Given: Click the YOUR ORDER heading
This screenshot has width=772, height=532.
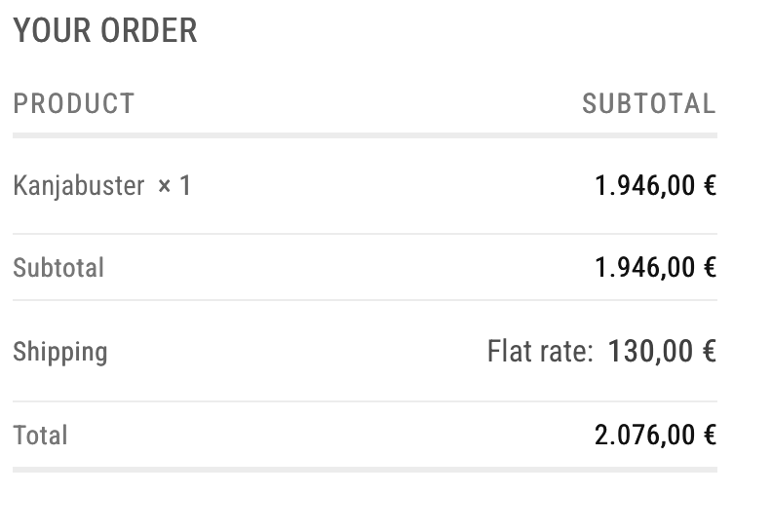Looking at the screenshot, I should click(x=105, y=31).
